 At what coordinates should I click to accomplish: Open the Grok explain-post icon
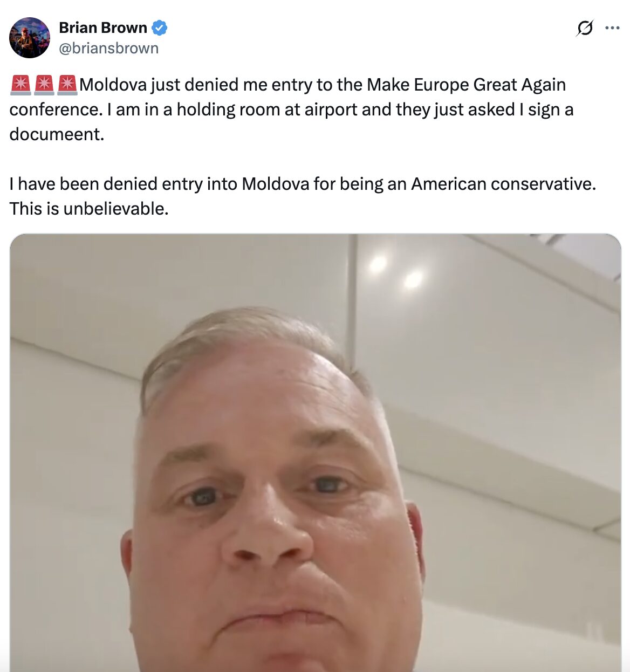click(585, 28)
